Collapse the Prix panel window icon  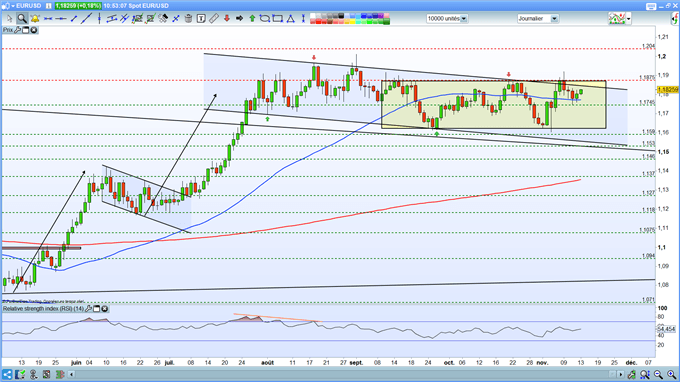click(26, 30)
